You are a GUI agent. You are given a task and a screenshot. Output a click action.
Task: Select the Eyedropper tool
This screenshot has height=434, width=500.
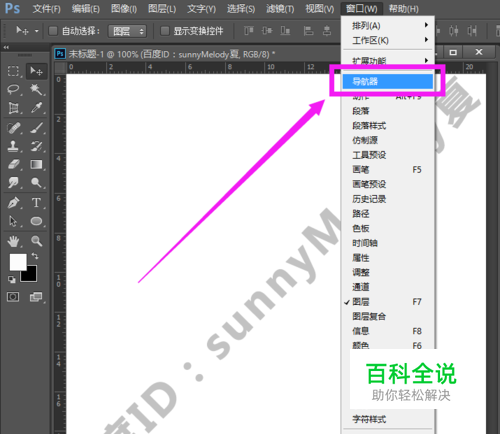coord(36,108)
